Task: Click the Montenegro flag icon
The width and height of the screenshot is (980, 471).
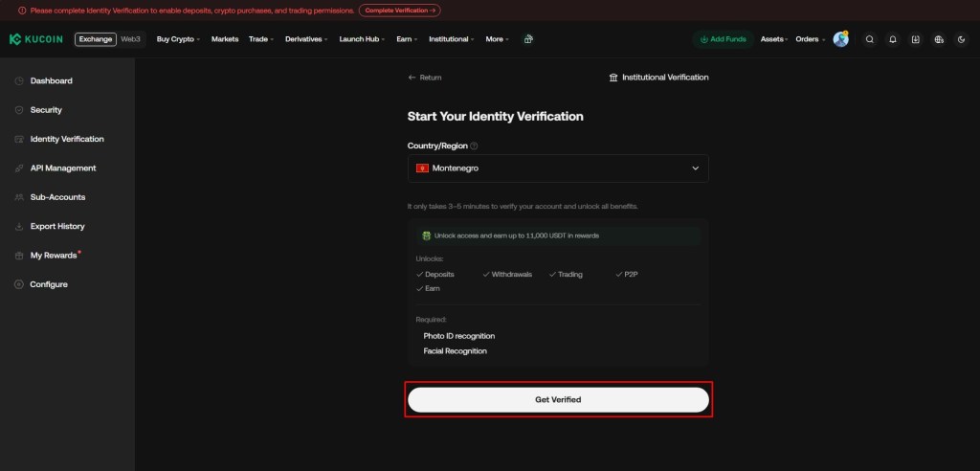Action: [422, 168]
